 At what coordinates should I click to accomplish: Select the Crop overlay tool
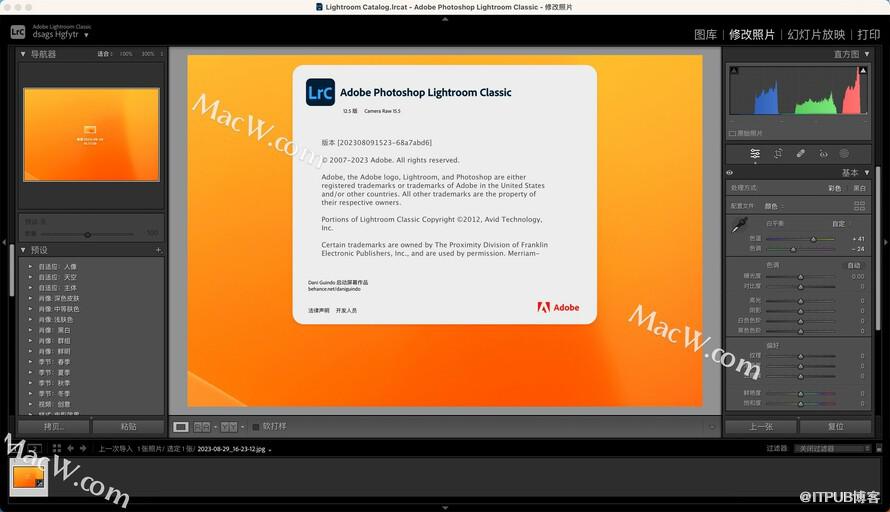(778, 154)
